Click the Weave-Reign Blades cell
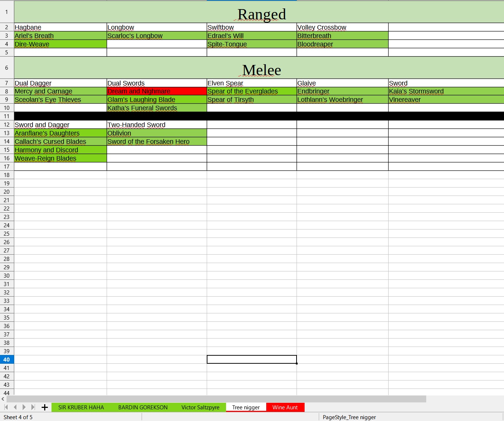Screen dimensions: 504x421 60,158
